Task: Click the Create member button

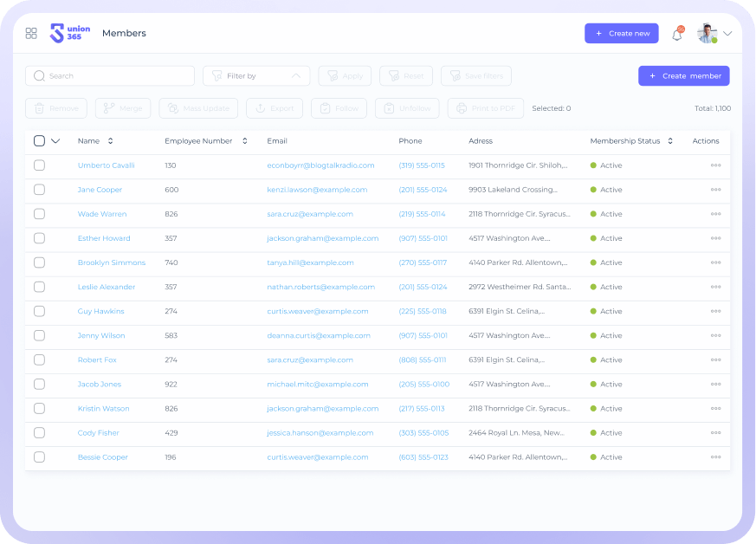Action: tap(683, 76)
